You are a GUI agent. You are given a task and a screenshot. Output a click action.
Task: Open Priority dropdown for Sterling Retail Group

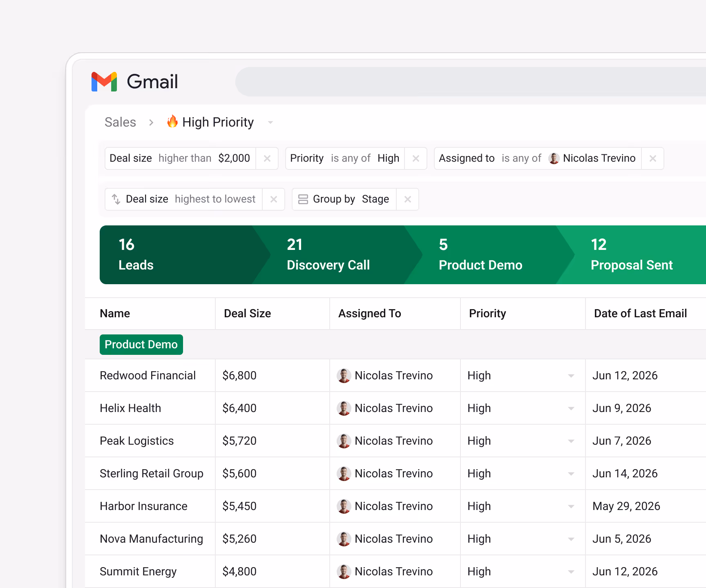pos(571,474)
